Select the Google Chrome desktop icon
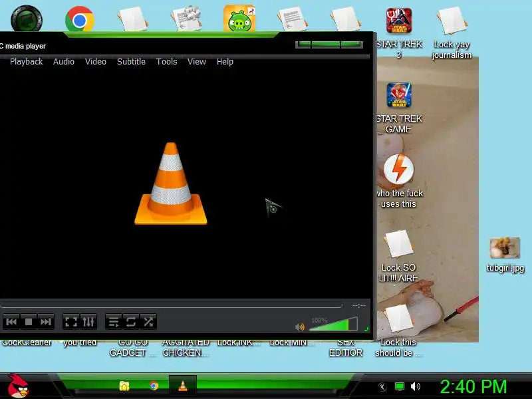 (x=80, y=20)
